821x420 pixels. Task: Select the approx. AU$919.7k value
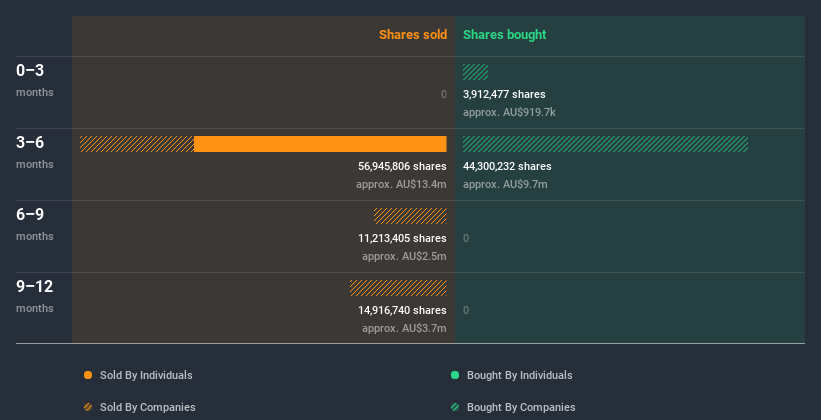[x=509, y=113]
